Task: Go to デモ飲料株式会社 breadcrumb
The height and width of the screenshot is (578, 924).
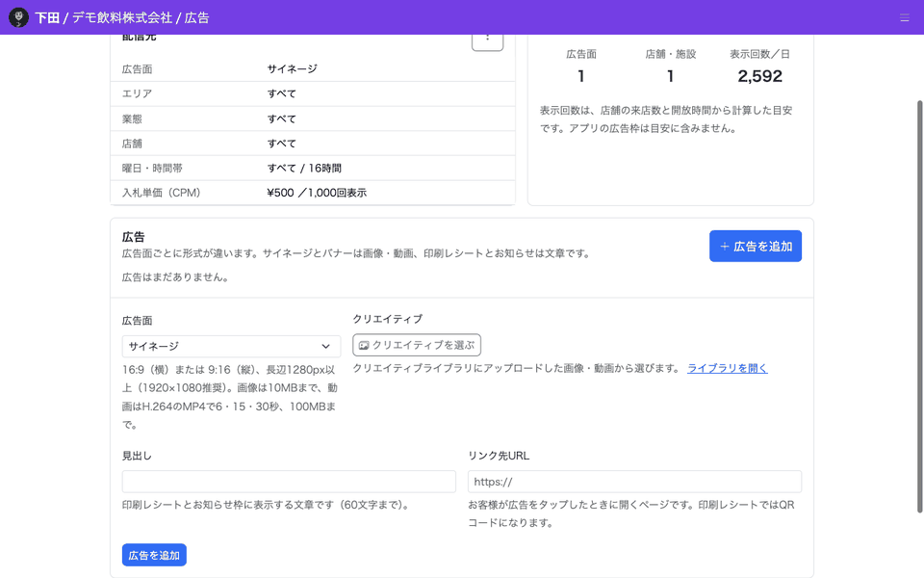Action: (x=122, y=17)
